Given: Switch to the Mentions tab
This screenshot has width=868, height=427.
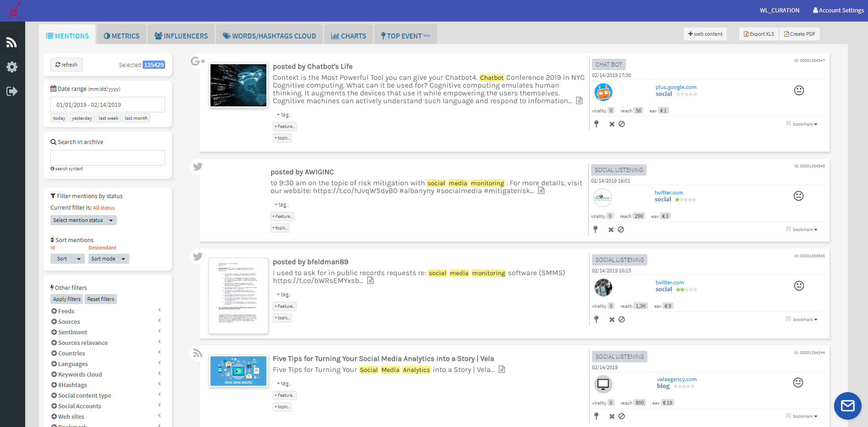Looking at the screenshot, I should pos(67,36).
